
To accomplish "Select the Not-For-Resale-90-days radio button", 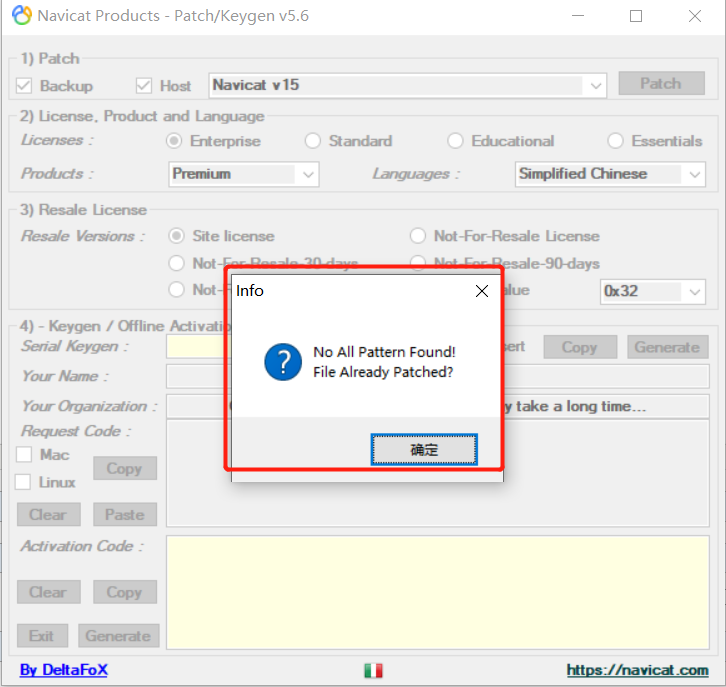I will 418,262.
